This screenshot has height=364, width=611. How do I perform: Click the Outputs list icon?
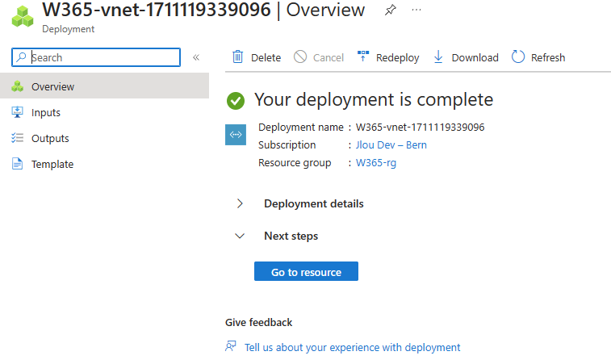(x=17, y=138)
